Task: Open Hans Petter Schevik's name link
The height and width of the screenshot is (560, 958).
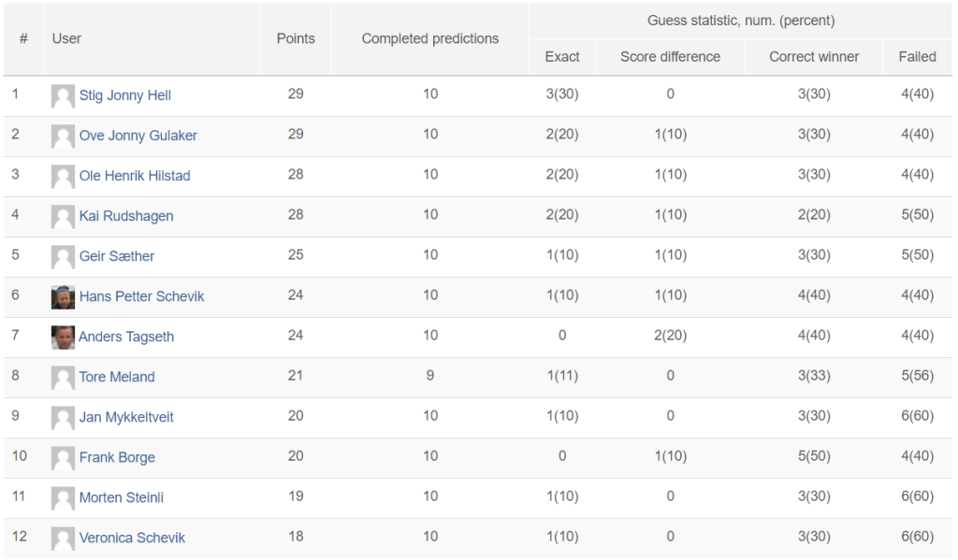Action: [x=142, y=296]
